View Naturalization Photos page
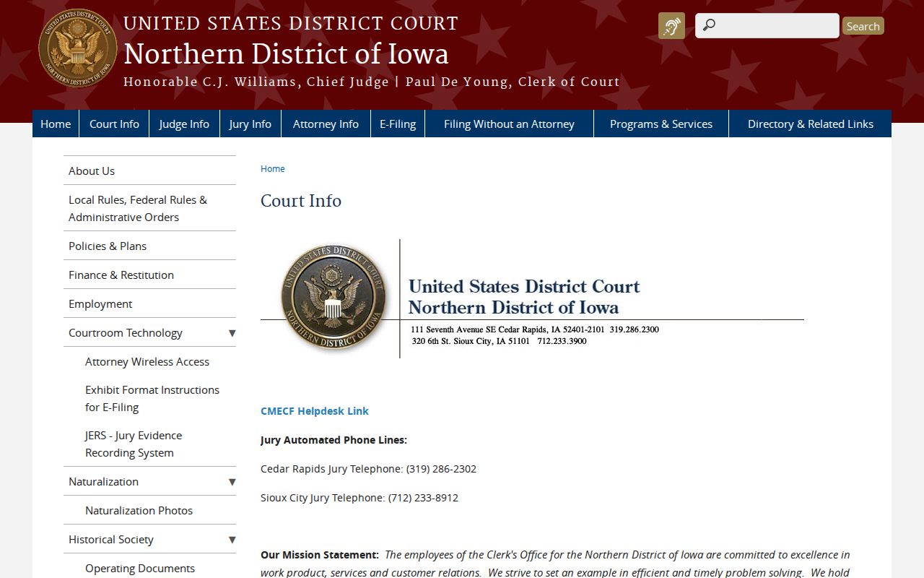 coord(139,510)
